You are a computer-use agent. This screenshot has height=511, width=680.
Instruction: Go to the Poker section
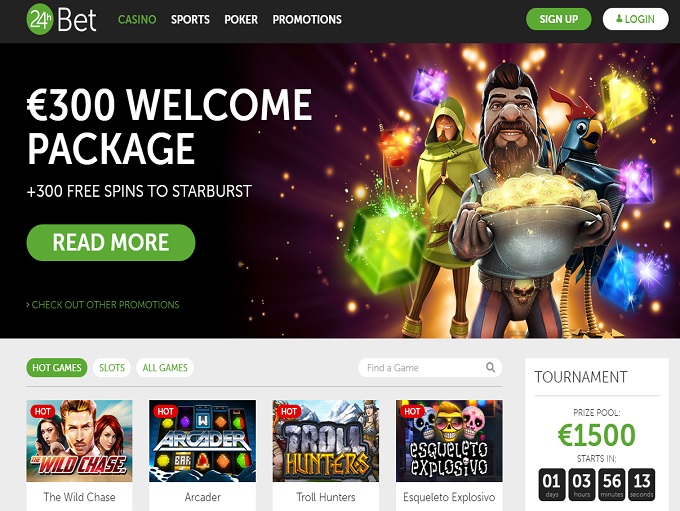coord(241,20)
